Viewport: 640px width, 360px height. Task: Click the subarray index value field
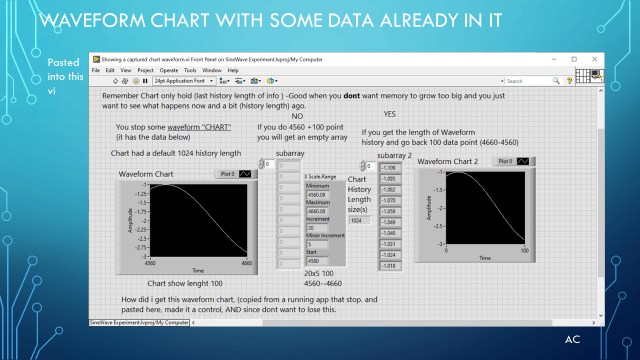(269, 164)
